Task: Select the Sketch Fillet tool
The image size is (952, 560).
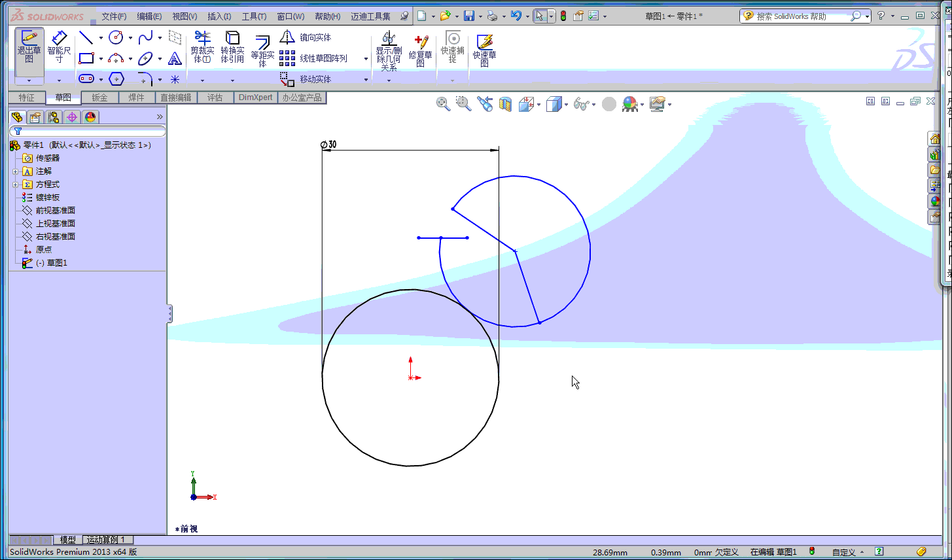Action: point(146,79)
